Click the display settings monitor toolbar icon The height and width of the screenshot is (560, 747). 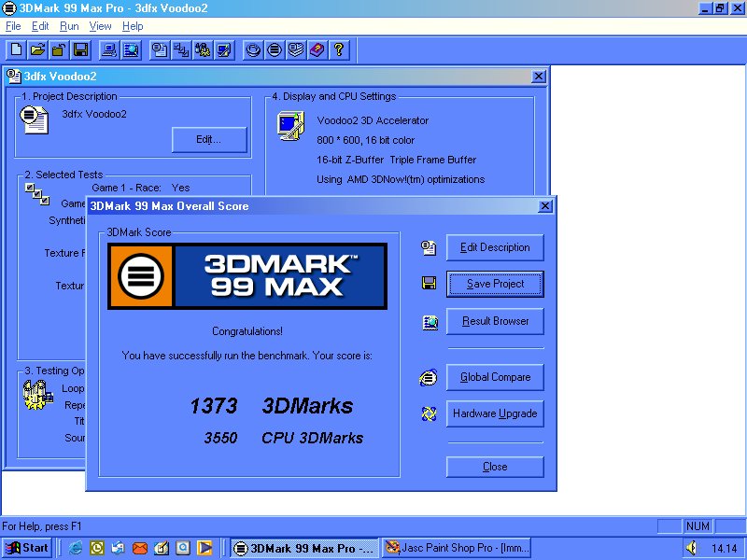[x=224, y=49]
